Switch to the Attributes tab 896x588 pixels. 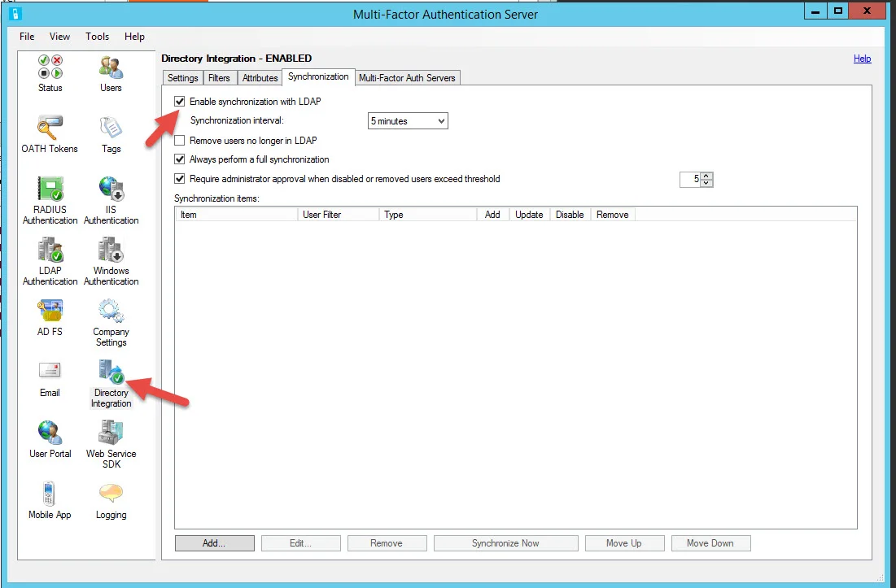(x=260, y=77)
